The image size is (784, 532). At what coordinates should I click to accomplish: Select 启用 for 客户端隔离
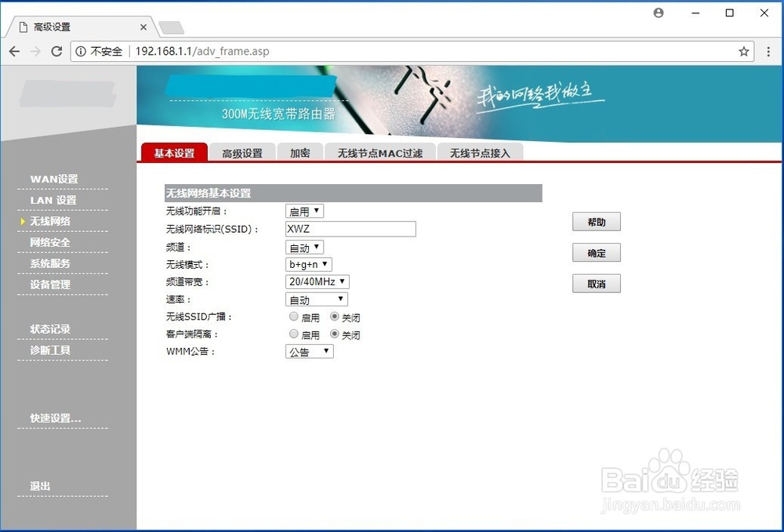pos(294,335)
